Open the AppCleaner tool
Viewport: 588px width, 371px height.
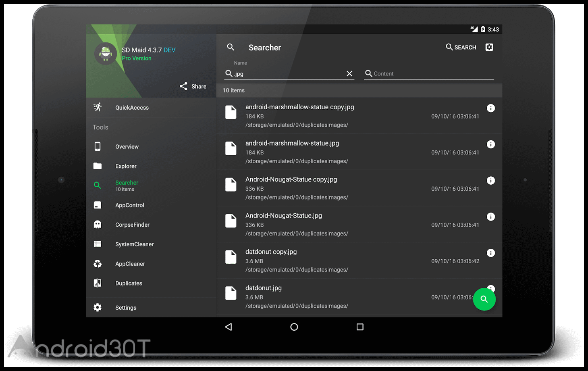[151, 264]
